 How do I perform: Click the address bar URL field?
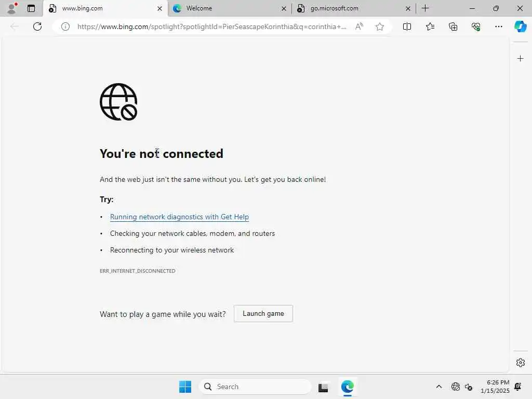pyautogui.click(x=212, y=26)
